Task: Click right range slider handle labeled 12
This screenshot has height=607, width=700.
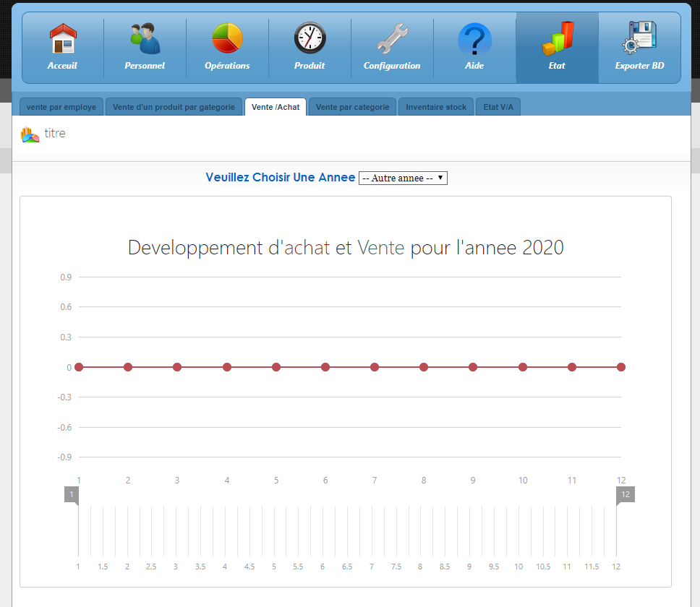Action: pos(625,495)
